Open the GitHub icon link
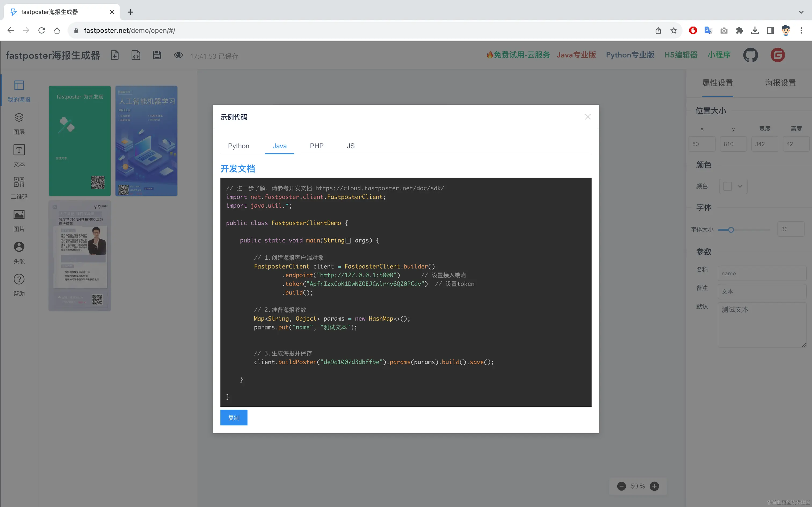 750,55
